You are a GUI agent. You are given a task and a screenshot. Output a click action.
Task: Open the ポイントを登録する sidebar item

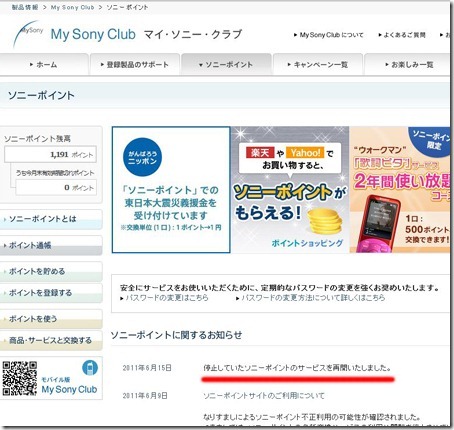point(51,293)
